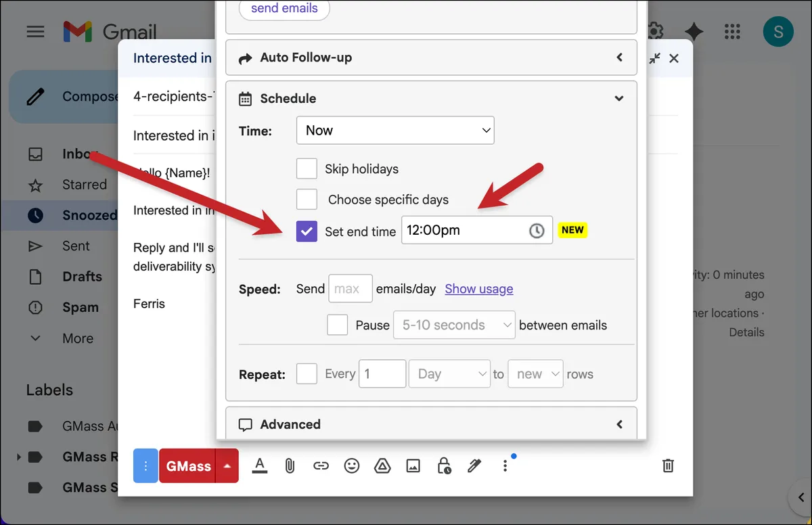Enable the Skip holidays checkbox

[x=307, y=168]
